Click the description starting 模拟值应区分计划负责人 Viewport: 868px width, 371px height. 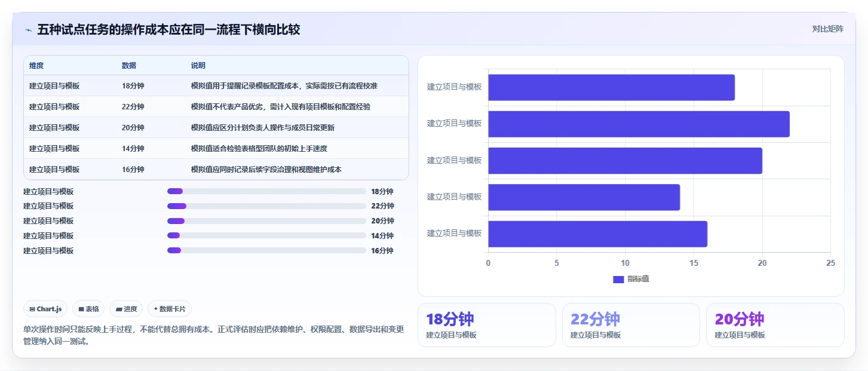pos(263,128)
